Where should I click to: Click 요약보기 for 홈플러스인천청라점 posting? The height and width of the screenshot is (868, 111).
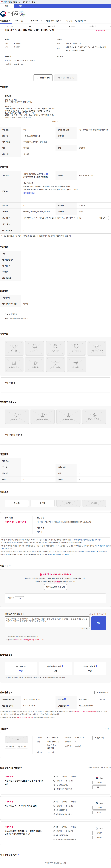[99, 782]
